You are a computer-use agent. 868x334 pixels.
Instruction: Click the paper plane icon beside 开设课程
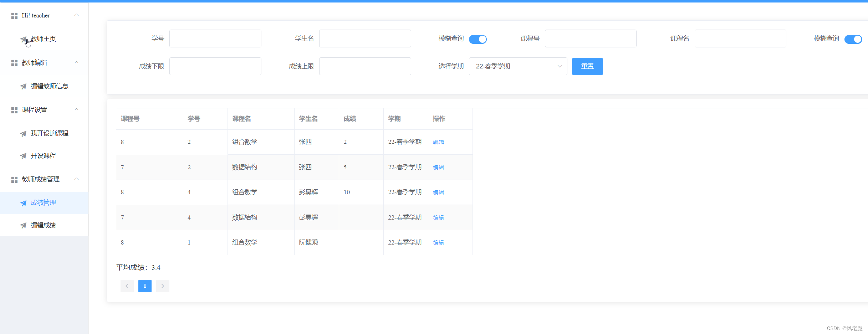(x=23, y=156)
